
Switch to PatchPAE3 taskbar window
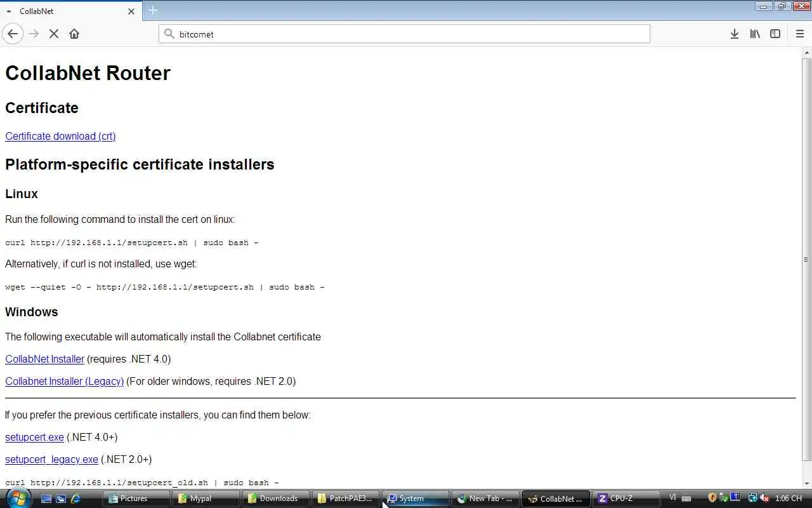tap(346, 498)
